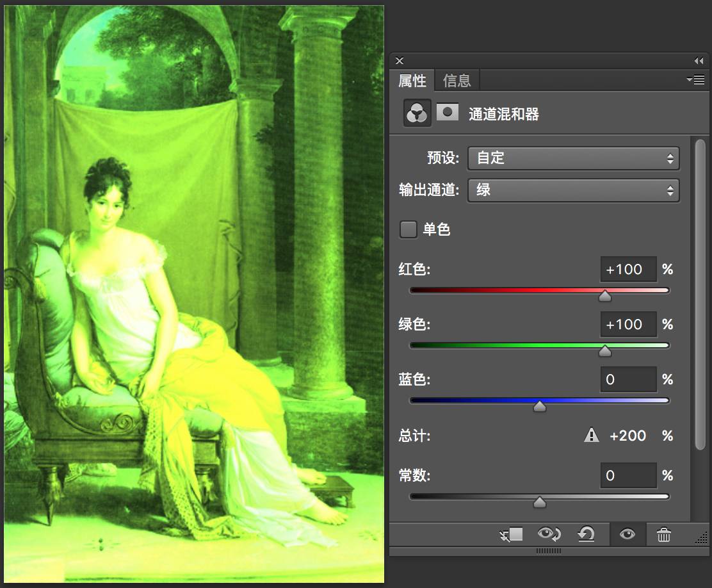Reset adjustment to defaults icon
Viewport: 712px width, 588px height.
point(587,534)
